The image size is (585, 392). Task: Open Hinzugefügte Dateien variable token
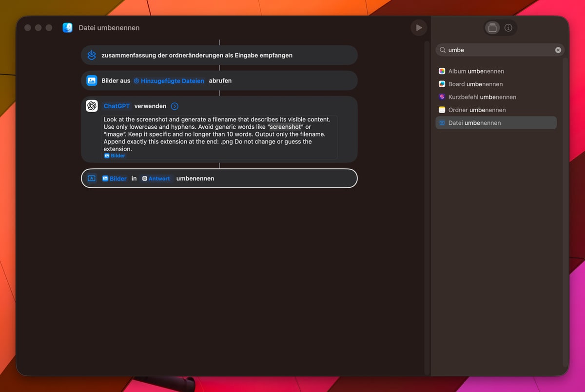tap(169, 81)
